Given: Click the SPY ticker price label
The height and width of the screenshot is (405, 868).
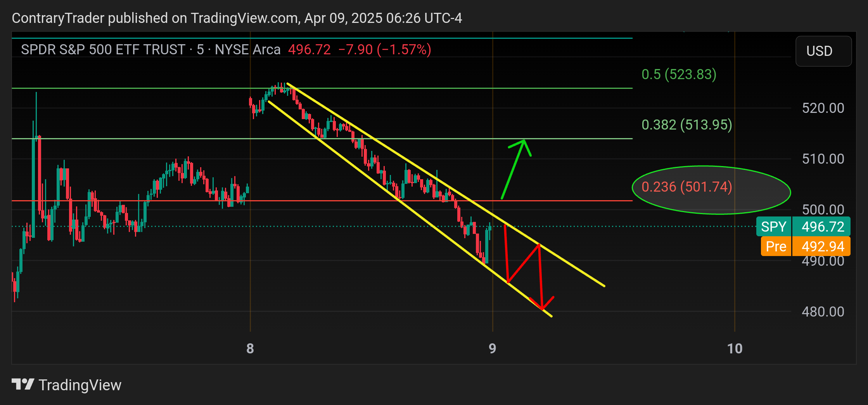Looking at the screenshot, I should [803, 227].
